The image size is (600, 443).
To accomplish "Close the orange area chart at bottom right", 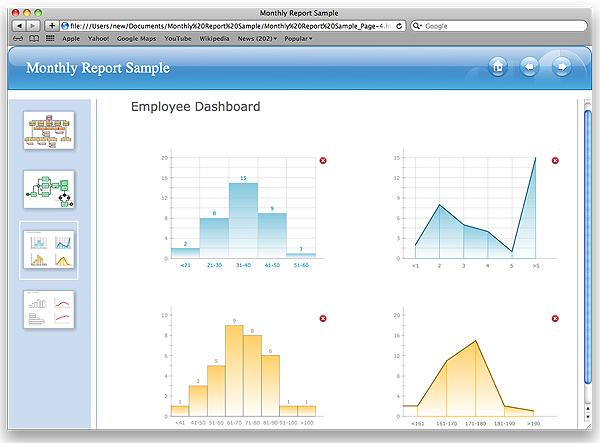I will click(555, 318).
